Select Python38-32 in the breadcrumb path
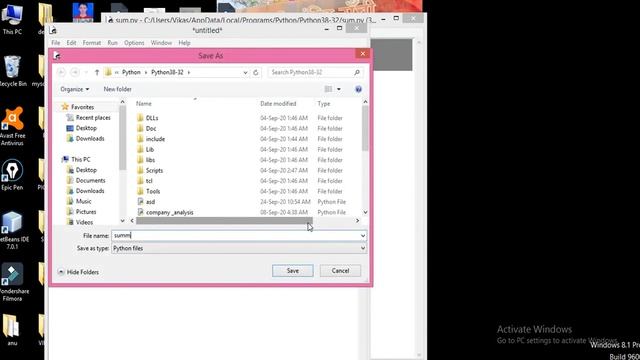 click(167, 72)
